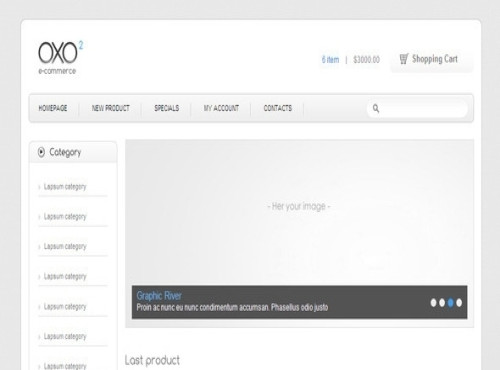500x370 pixels.
Task: Go to the Specials menu item
Action: (x=167, y=108)
